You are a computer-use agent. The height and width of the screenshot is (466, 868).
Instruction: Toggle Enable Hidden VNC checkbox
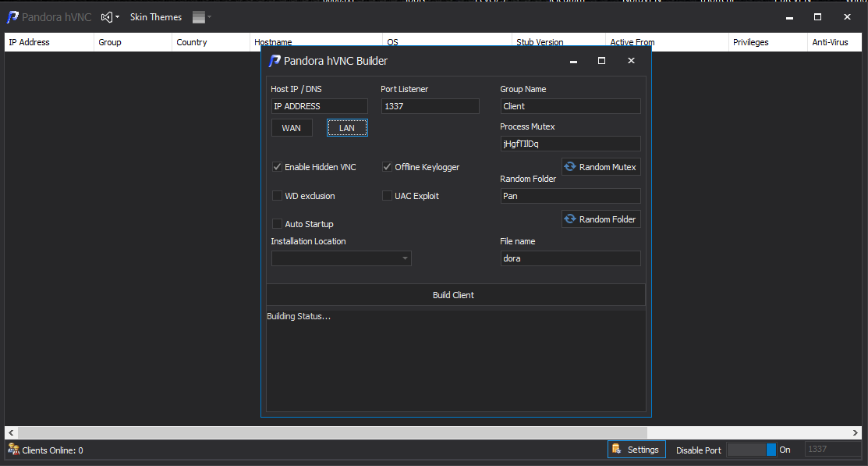tap(277, 167)
